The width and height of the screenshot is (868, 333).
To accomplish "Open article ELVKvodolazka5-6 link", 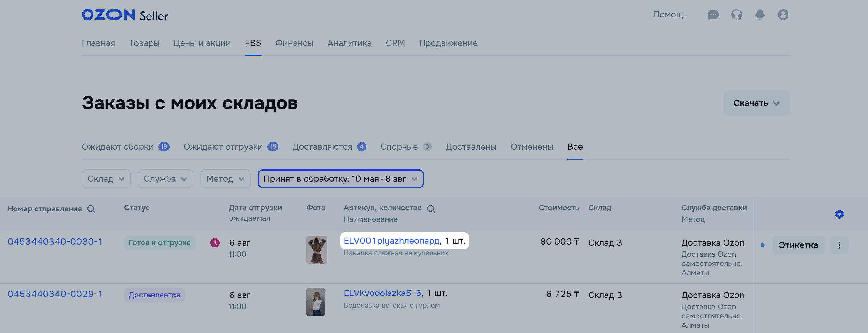I will tap(382, 293).
